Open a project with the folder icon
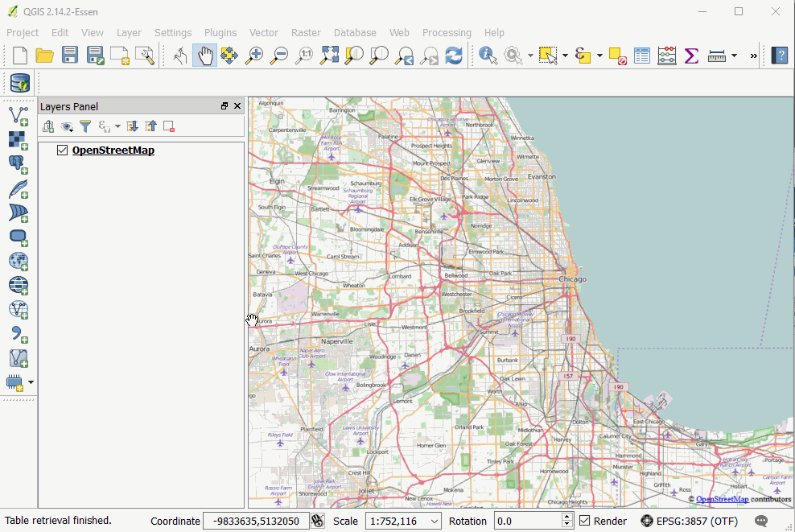Screen dimensions: 795x532 coord(44,55)
